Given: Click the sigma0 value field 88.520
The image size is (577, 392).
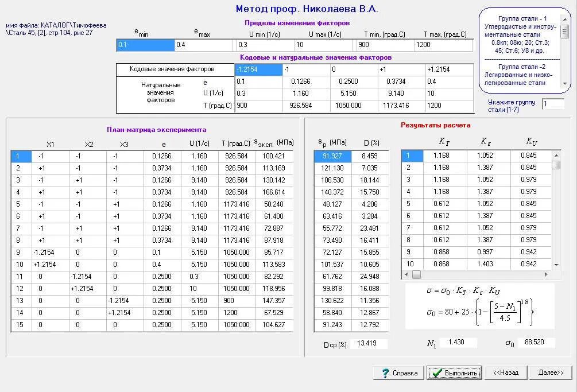Looking at the screenshot, I should 536,342.
